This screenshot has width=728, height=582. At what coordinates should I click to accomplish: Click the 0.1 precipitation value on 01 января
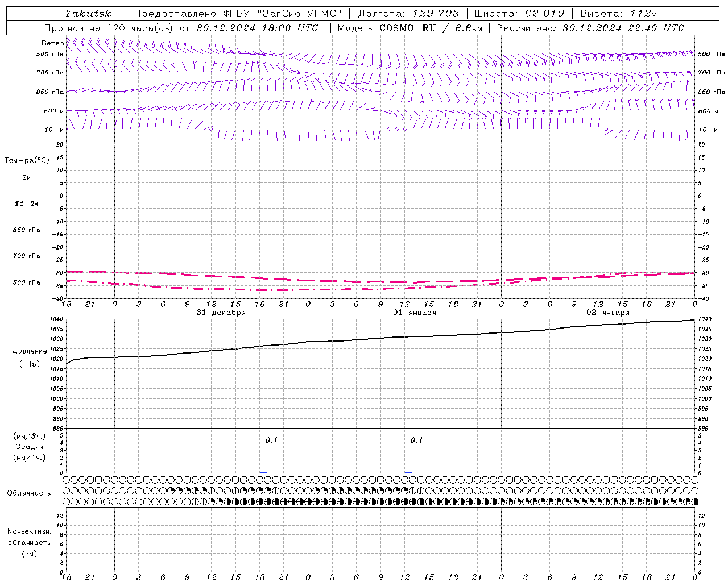[x=416, y=440]
